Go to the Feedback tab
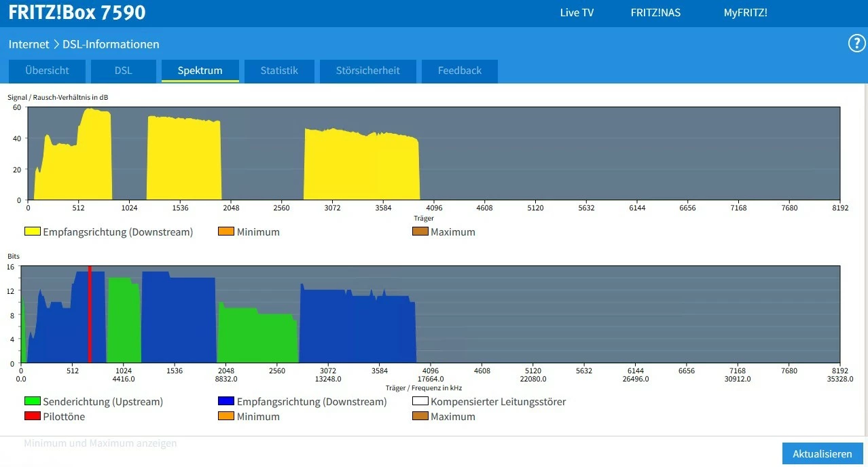The image size is (868, 467). (459, 71)
